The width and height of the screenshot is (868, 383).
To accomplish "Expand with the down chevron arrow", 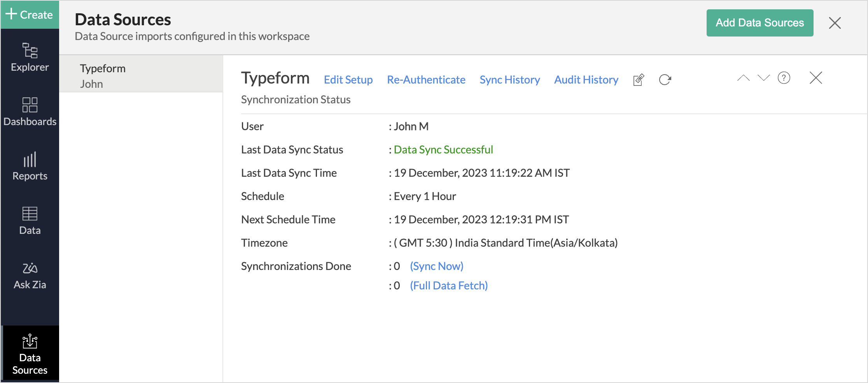I will 763,78.
